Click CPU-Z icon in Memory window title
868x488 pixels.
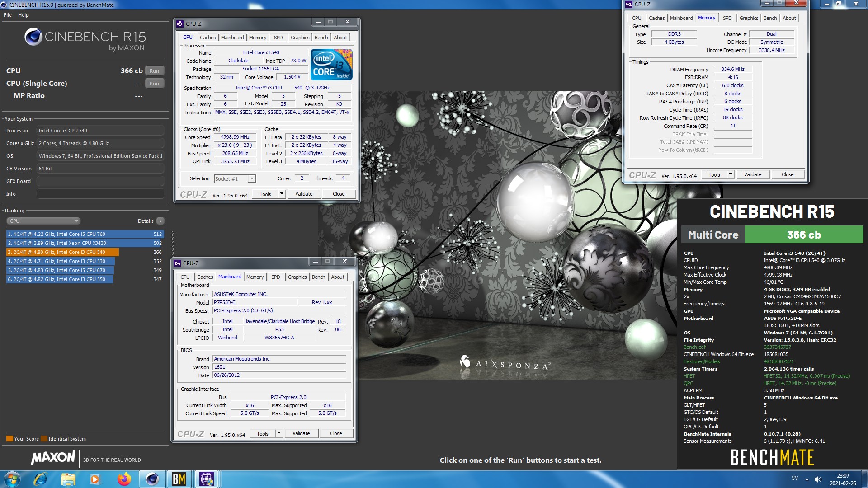click(x=629, y=5)
